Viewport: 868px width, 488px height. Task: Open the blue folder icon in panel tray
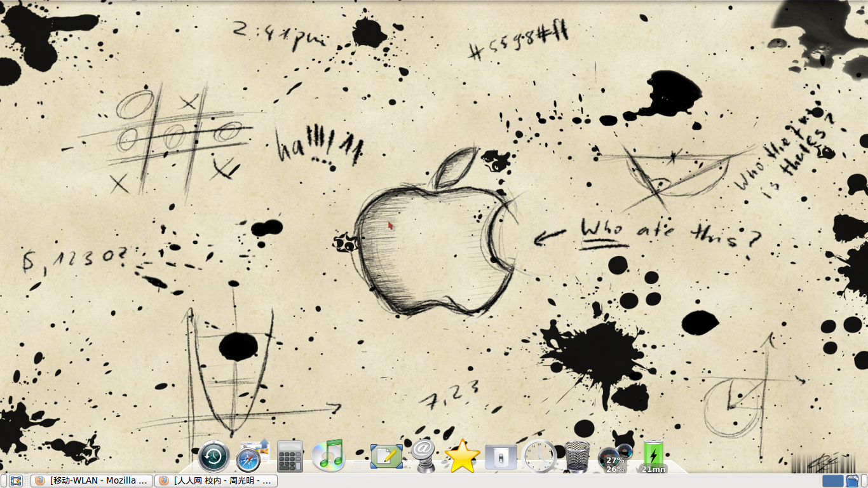[x=853, y=481]
